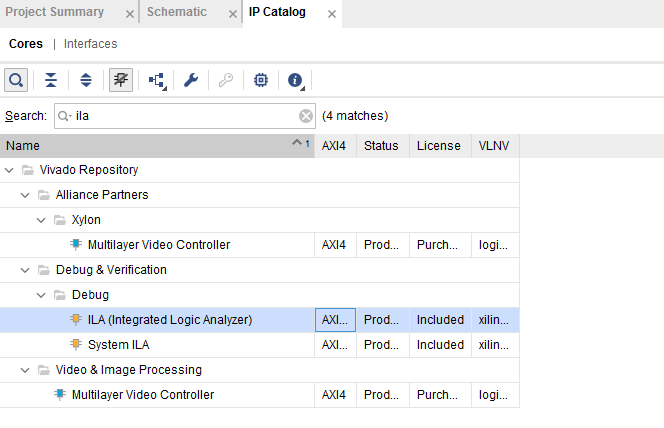Click the chip IP settings icon
This screenshot has height=428, width=664.
coord(261,80)
